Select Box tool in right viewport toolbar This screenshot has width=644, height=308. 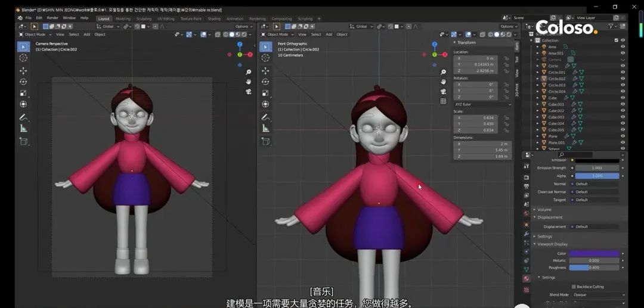265,46
